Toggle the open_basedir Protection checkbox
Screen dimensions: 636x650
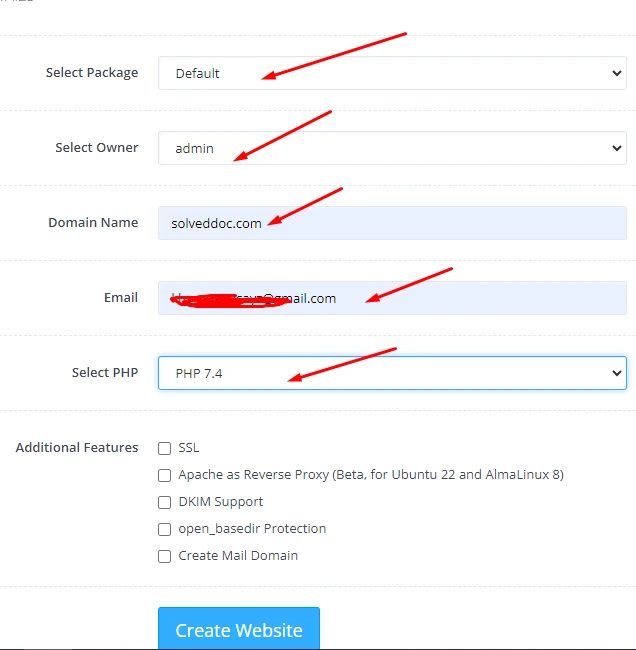click(x=165, y=529)
